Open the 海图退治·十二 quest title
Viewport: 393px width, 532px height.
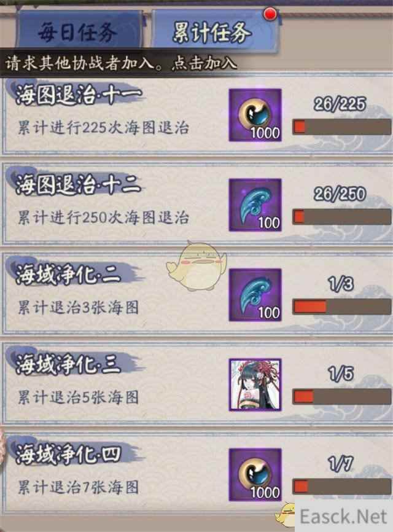click(x=78, y=184)
